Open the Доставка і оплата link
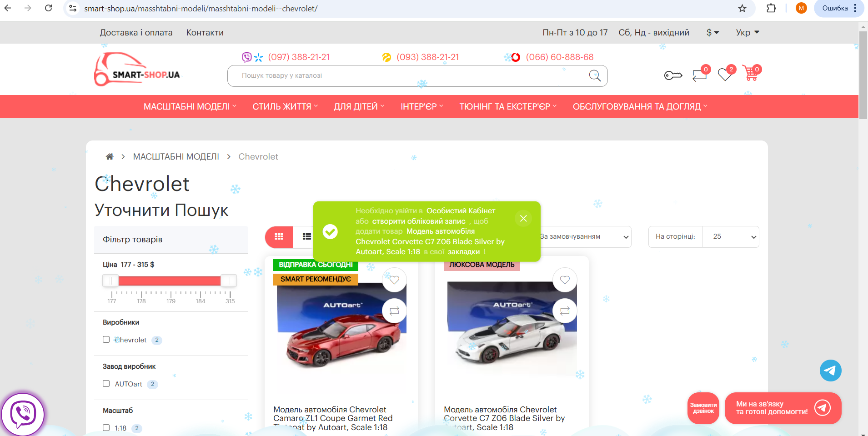The height and width of the screenshot is (436, 868). (x=136, y=32)
